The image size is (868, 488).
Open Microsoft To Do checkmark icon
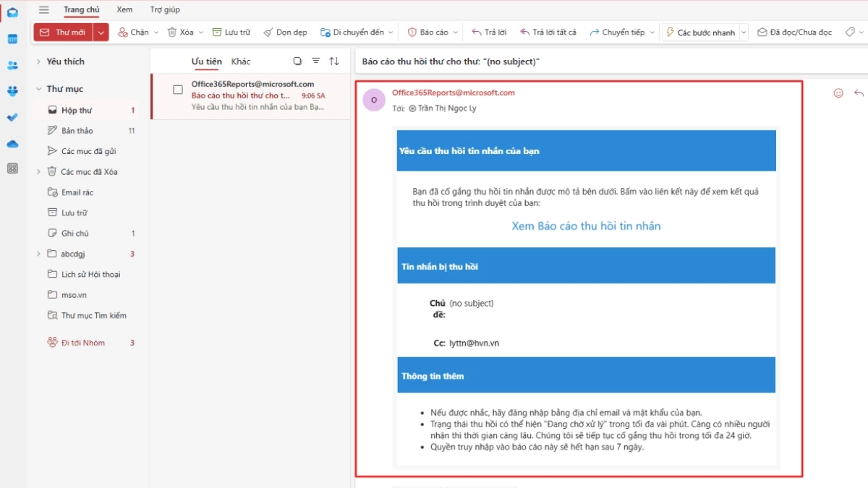coord(12,116)
